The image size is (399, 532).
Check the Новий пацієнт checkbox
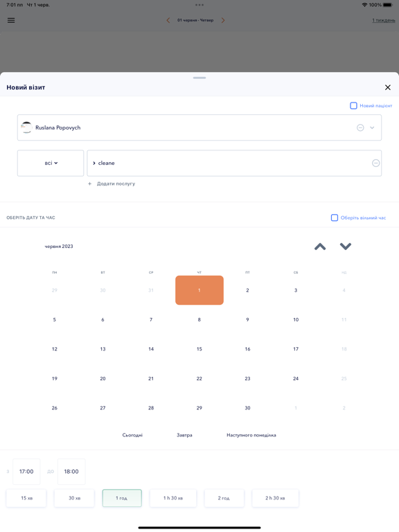tap(353, 105)
